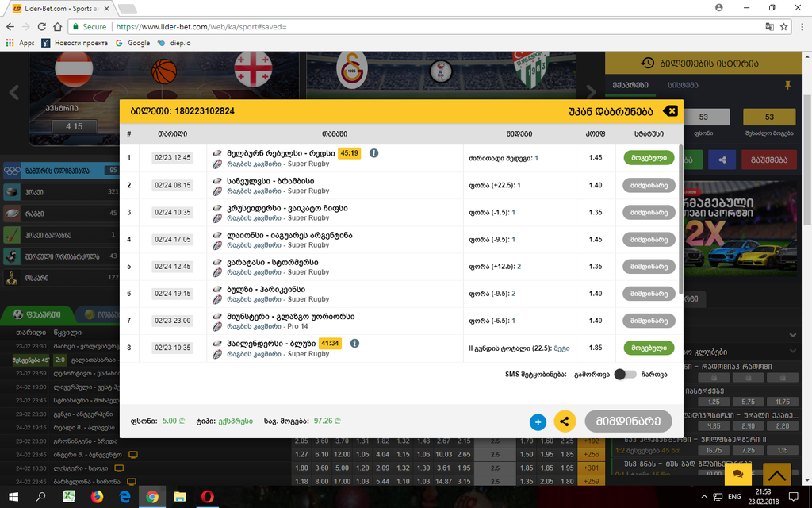Select ზამთრის ოლიმპიადა in sports sidebar
Screen dimensions: 812x508
pos(61,171)
